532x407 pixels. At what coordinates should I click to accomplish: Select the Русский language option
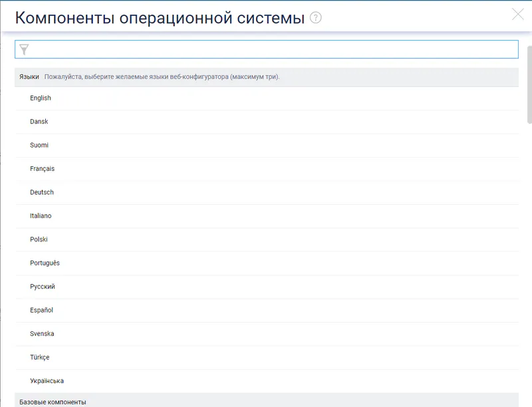(267, 287)
